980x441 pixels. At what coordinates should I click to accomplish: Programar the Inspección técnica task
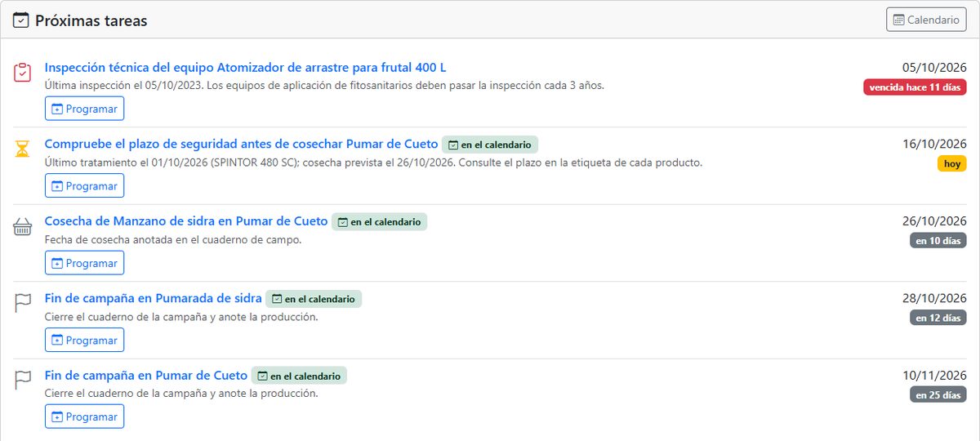coord(84,109)
